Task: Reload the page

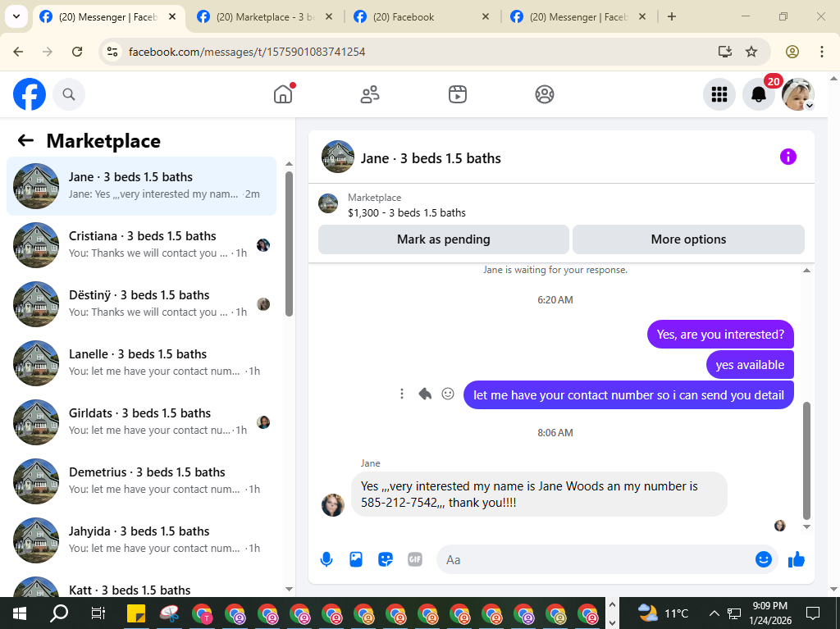Action: coord(77,52)
